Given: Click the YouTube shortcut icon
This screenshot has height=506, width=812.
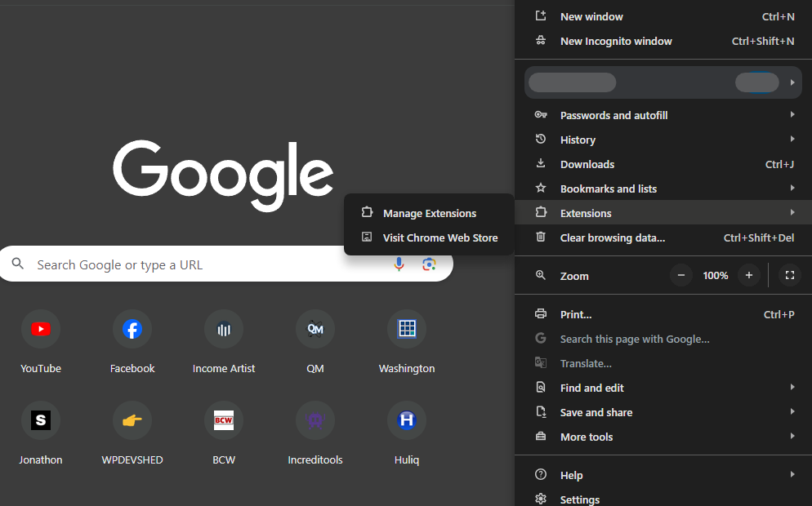Looking at the screenshot, I should click(40, 329).
